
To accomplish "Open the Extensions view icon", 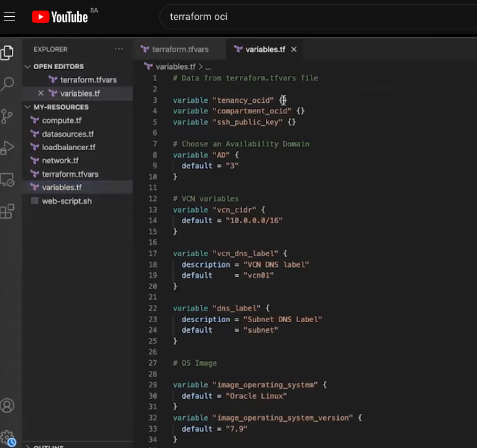I will 7,212.
